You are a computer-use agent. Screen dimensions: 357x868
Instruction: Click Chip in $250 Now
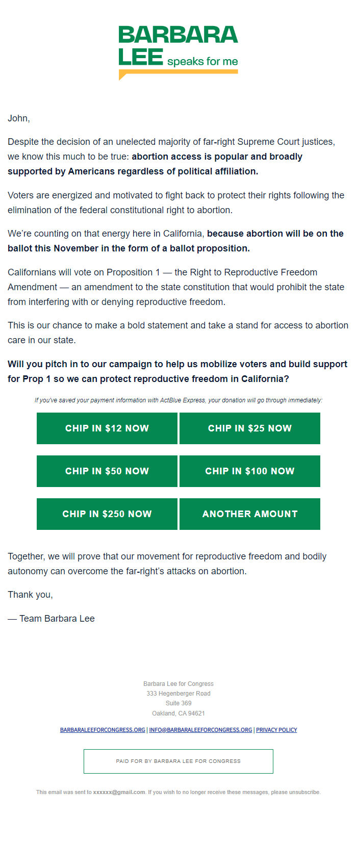107,514
